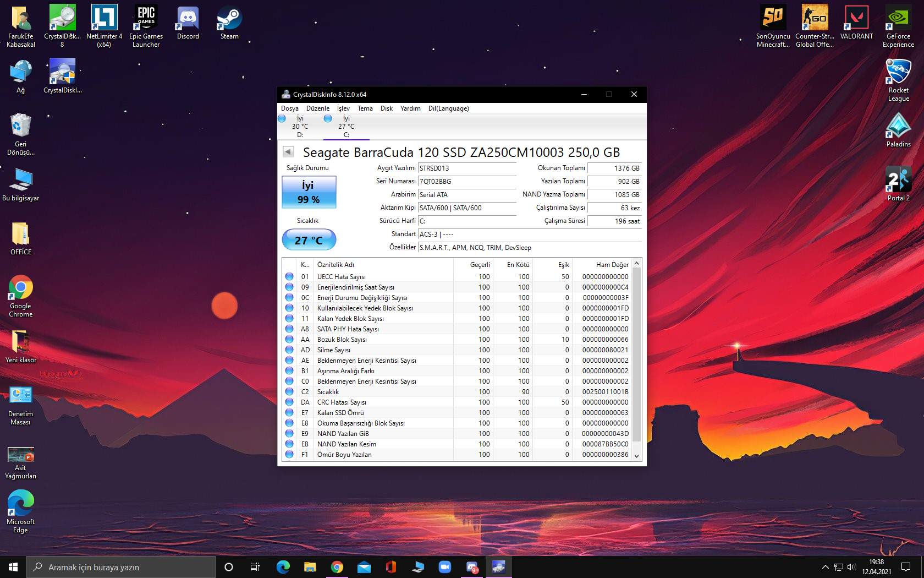Select NAND Yazılan GiB row
Image resolution: width=924 pixels, height=578 pixels.
point(458,434)
